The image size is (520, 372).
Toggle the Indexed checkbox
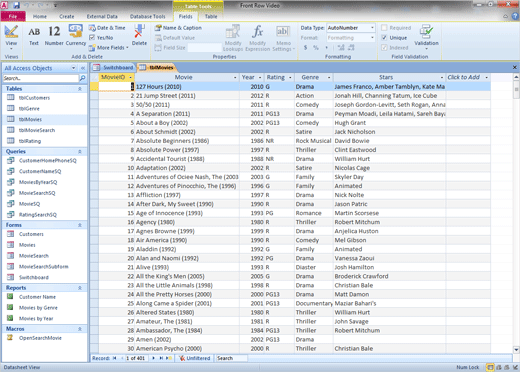tap(384, 48)
